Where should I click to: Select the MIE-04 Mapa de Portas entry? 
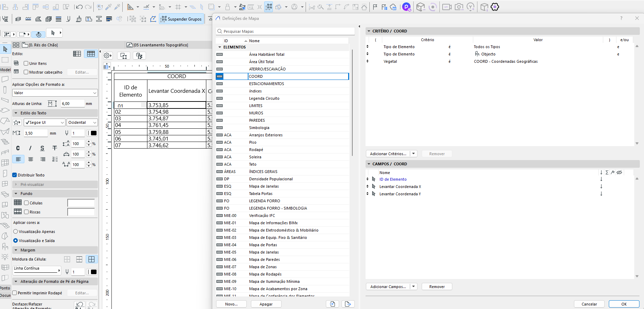coord(282,245)
